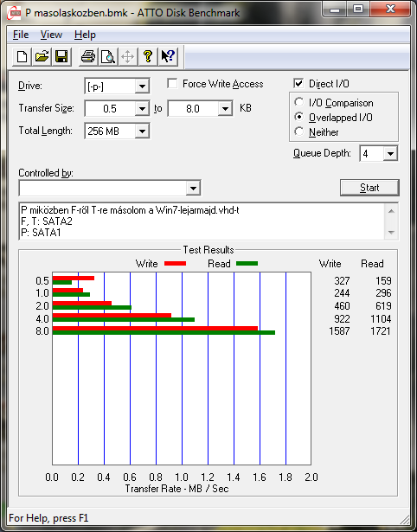Click inside the description text box
This screenshot has width=417, height=532.
pyautogui.click(x=202, y=221)
